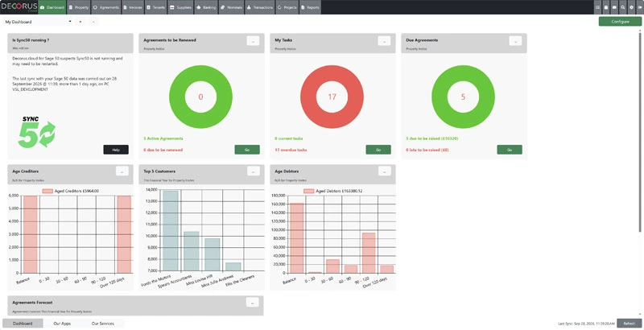The height and width of the screenshot is (330, 644).
Task: Open the Transactions navigation tab
Action: click(x=260, y=7)
